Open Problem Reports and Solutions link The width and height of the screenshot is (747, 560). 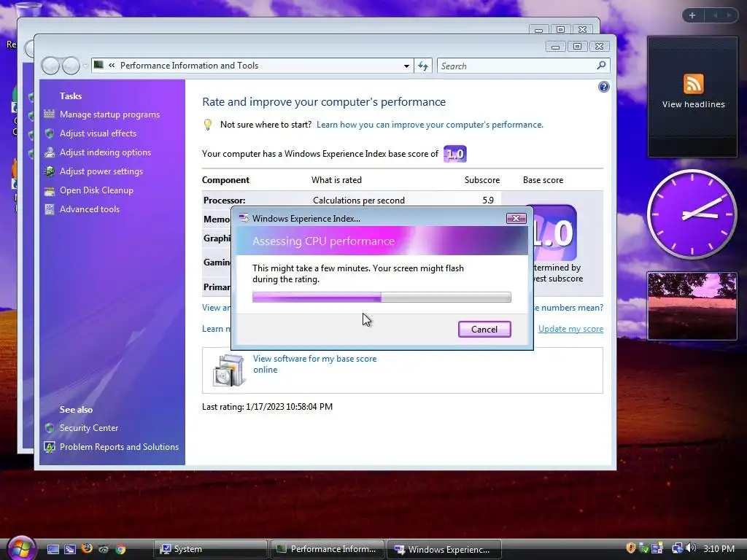(119, 447)
